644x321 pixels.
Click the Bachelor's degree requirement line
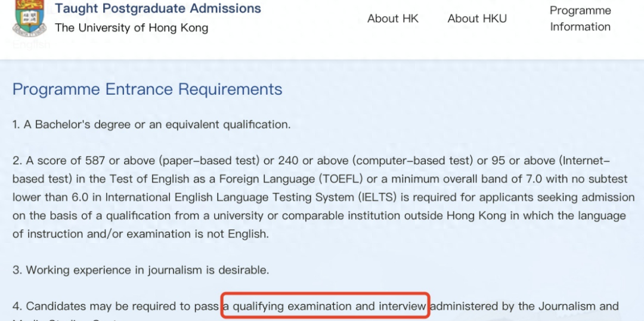click(151, 124)
